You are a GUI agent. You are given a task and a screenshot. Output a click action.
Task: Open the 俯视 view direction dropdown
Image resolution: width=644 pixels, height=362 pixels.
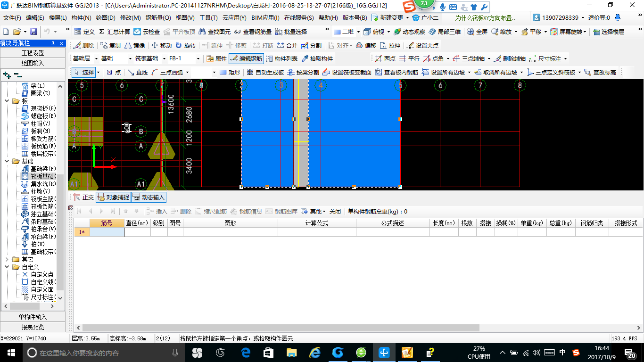pyautogui.click(x=388, y=32)
